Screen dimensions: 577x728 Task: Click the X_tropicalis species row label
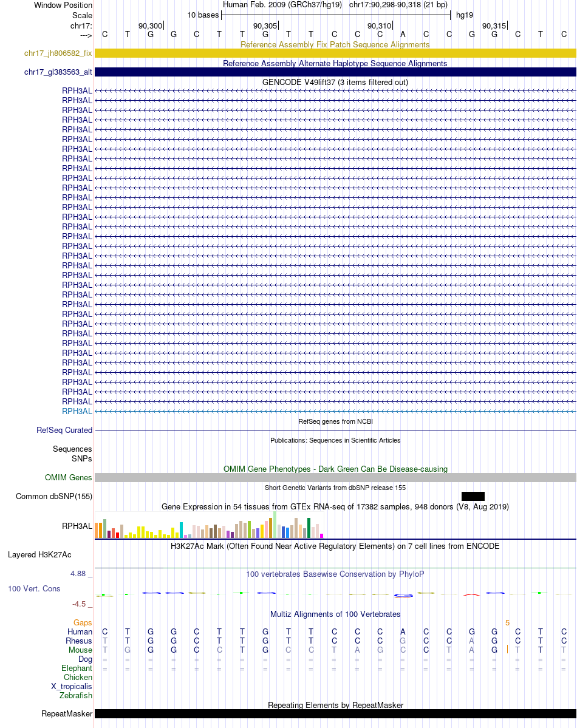pyautogui.click(x=72, y=687)
